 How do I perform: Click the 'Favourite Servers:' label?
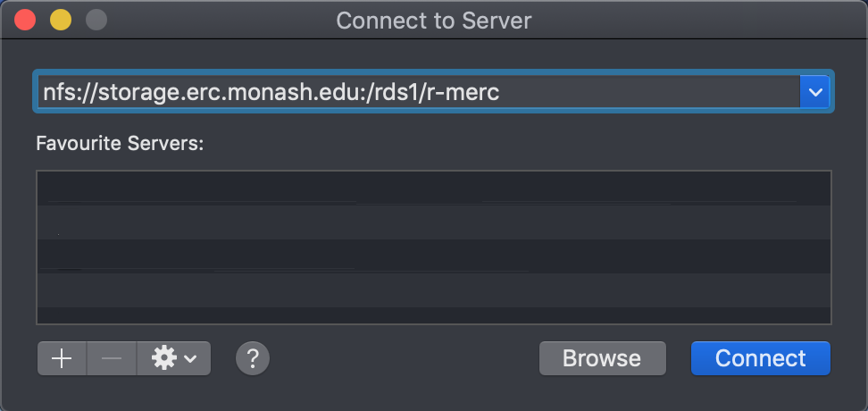pos(120,143)
